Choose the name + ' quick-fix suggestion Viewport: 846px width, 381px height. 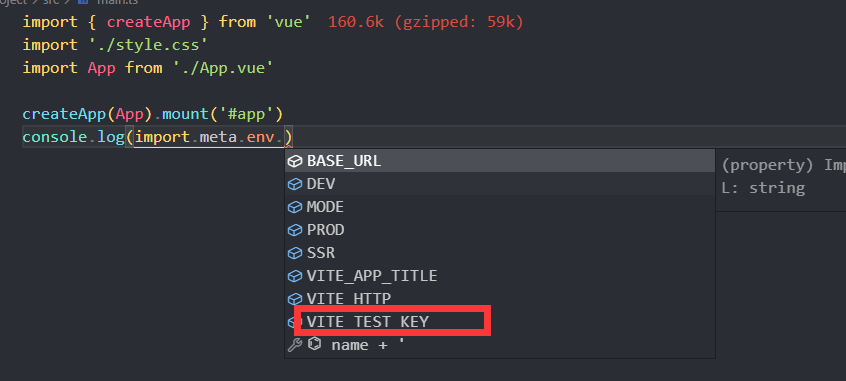click(500, 344)
